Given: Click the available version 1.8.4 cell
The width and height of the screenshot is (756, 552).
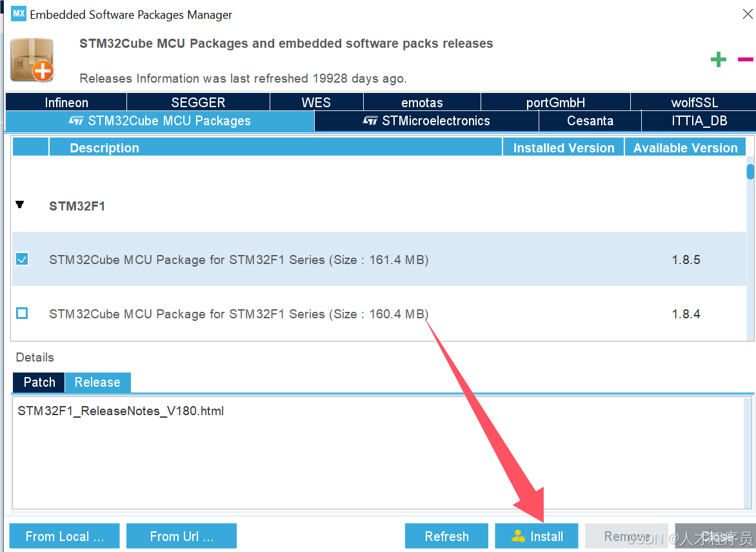Looking at the screenshot, I should tap(686, 314).
